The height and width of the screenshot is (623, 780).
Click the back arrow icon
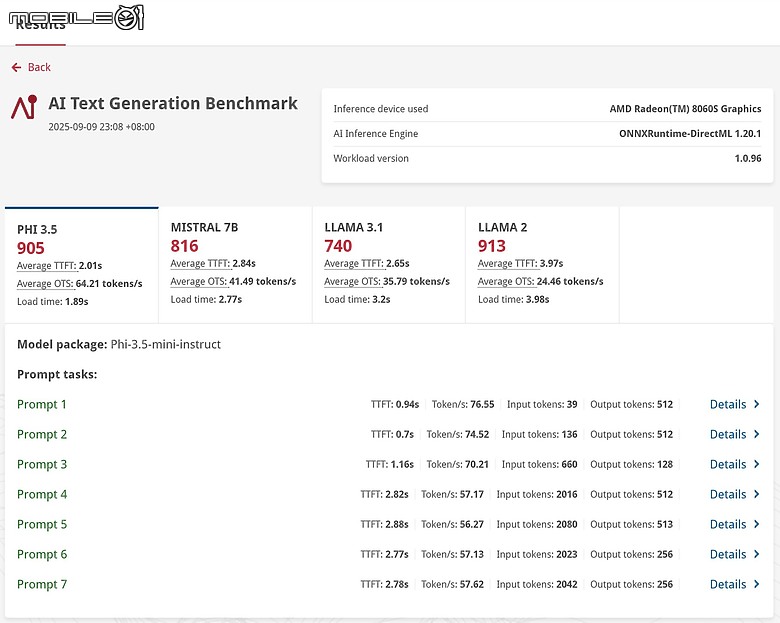16,67
